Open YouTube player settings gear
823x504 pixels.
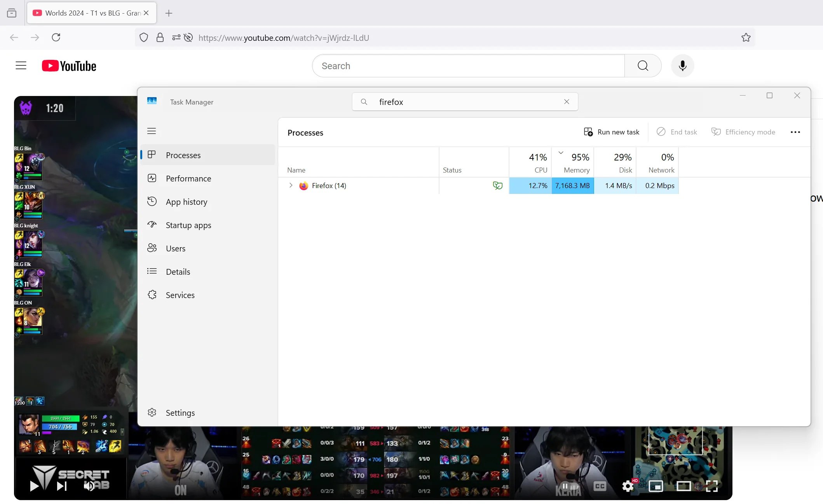pyautogui.click(x=628, y=486)
